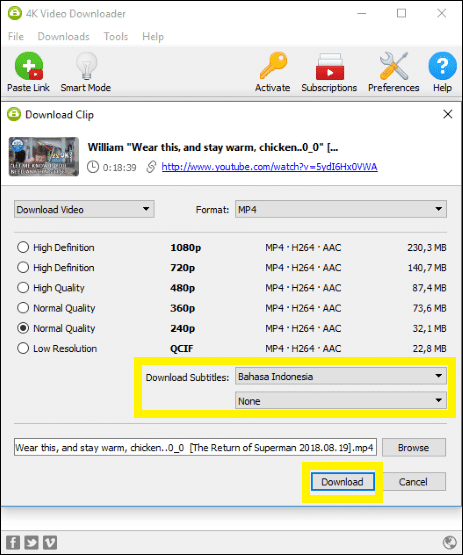Click the Paste Link icon
This screenshot has width=463, height=555.
(29, 66)
